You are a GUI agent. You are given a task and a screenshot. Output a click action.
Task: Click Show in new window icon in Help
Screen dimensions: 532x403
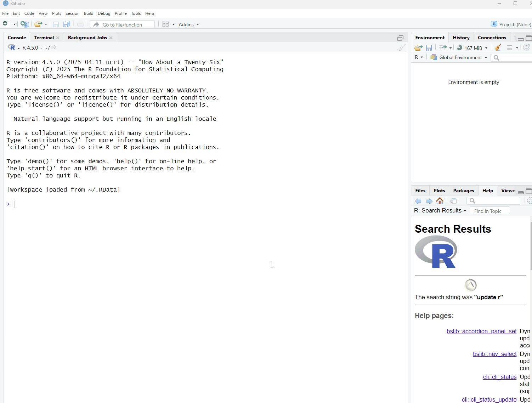pos(453,201)
